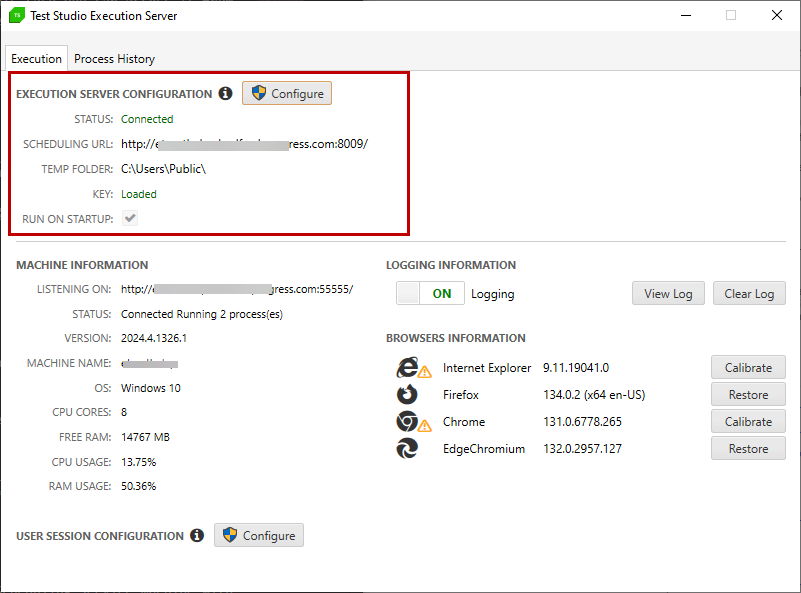Click the Clear Log button
801x593 pixels.
pyautogui.click(x=749, y=293)
